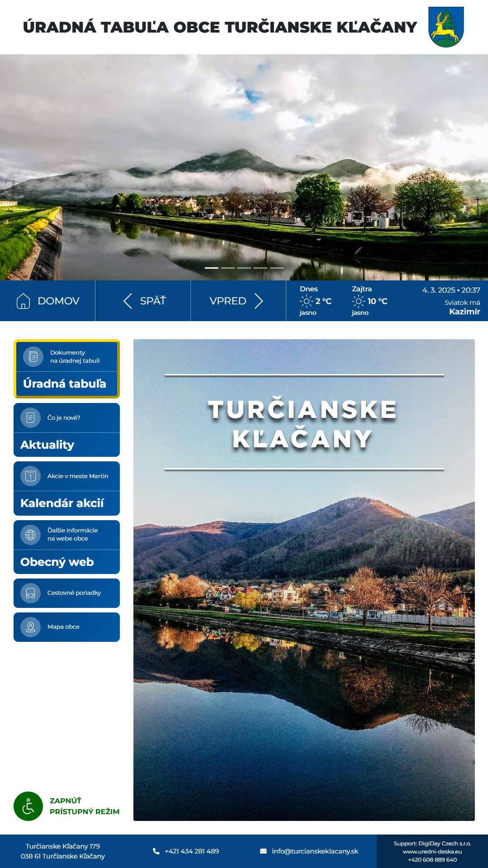Click the green wheelchair accessibility icon
This screenshot has width=488, height=868.
coord(28,806)
